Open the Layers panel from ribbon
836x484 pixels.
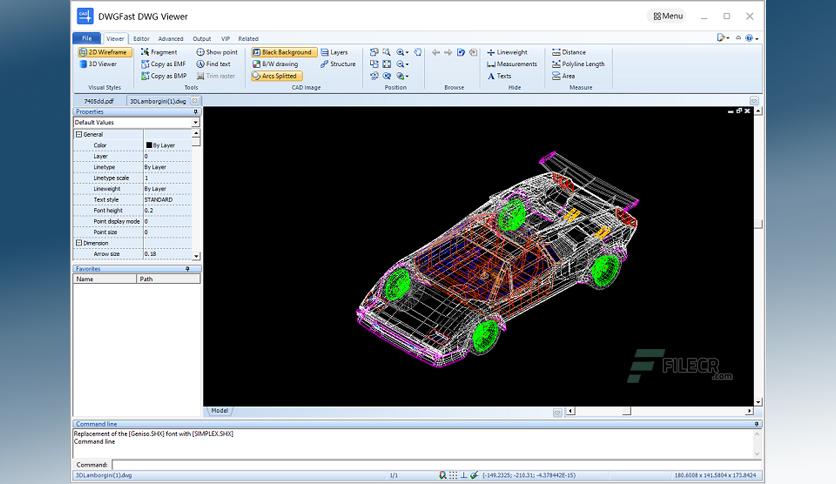(334, 52)
